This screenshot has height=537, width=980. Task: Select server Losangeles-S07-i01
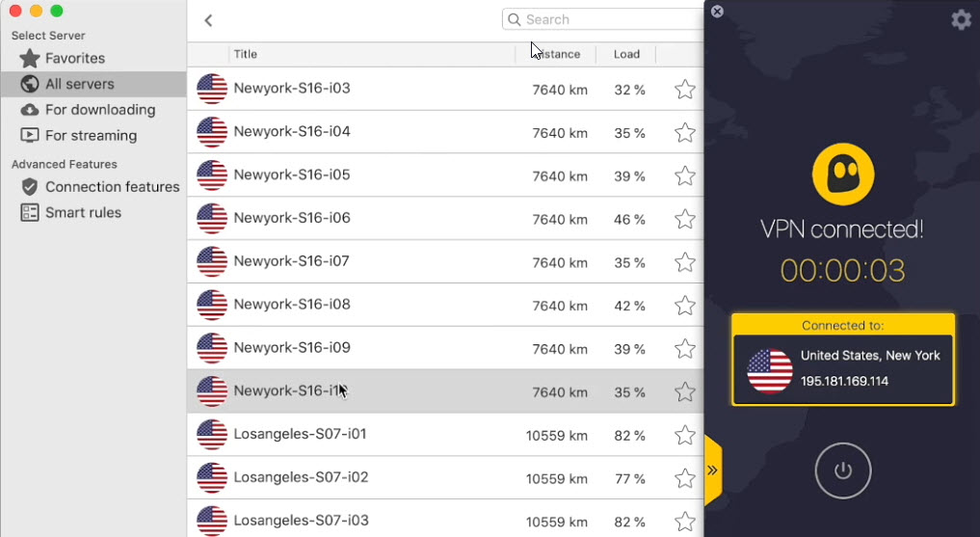pyautogui.click(x=445, y=434)
